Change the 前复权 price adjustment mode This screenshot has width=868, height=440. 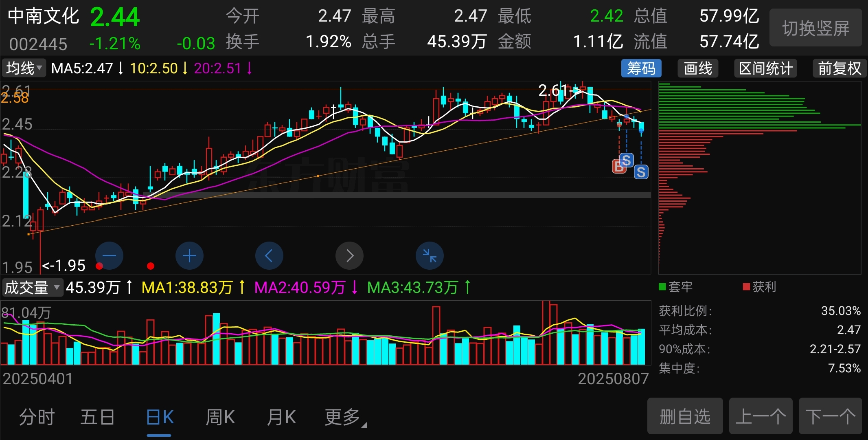840,68
